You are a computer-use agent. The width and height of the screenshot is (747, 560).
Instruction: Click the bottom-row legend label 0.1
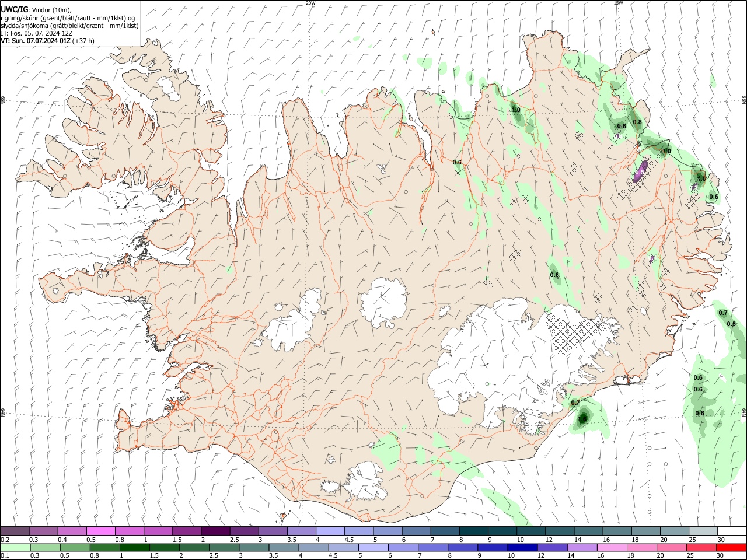(x=5, y=556)
